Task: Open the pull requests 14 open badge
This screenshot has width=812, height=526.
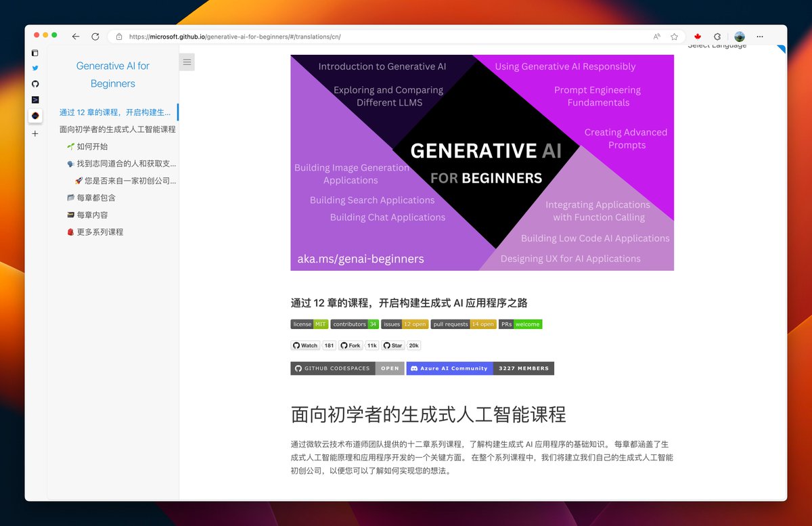Action: click(x=464, y=324)
